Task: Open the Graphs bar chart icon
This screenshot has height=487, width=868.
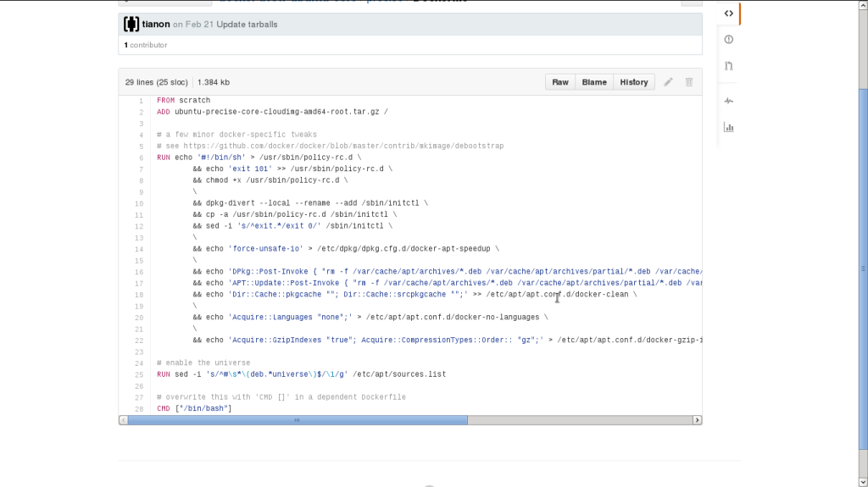Action: coord(728,127)
